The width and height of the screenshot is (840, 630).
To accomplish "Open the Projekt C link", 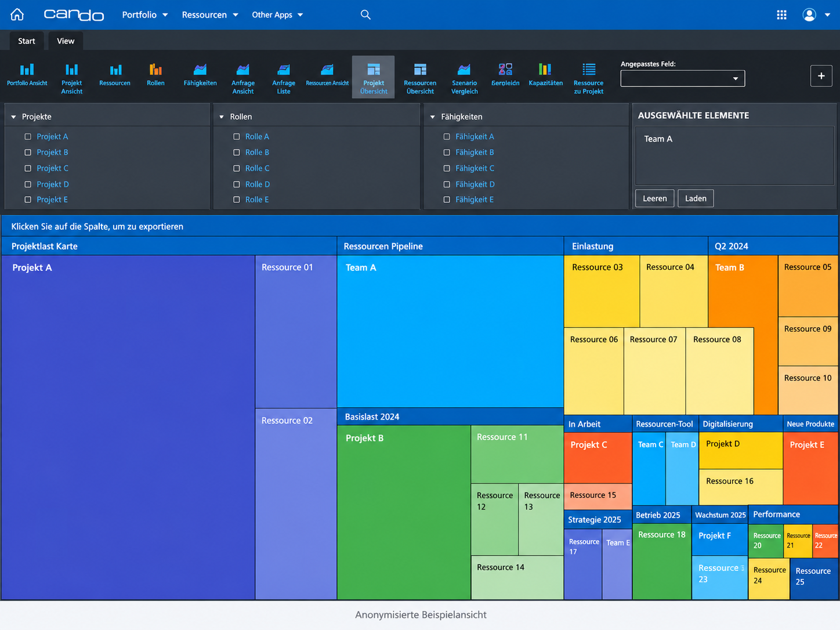I will pos(52,168).
